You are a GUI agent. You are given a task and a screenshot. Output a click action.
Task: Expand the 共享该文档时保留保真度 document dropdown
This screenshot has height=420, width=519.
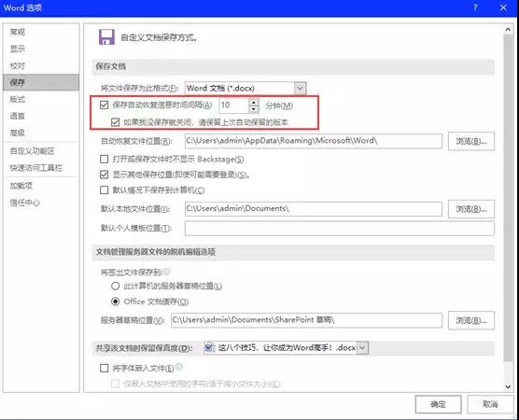(x=362, y=348)
